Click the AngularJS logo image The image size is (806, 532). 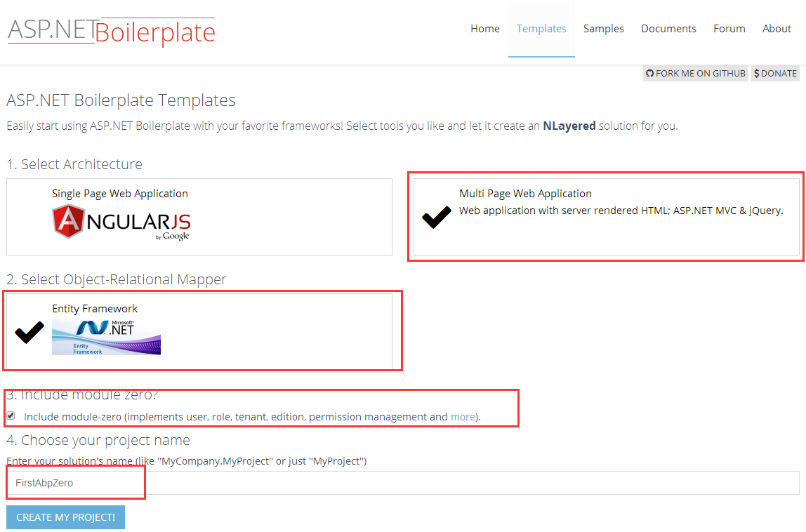(x=121, y=222)
